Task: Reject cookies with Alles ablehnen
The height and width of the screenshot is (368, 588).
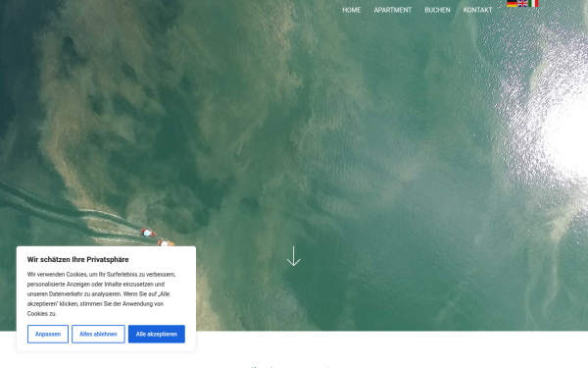Action: [98, 335]
